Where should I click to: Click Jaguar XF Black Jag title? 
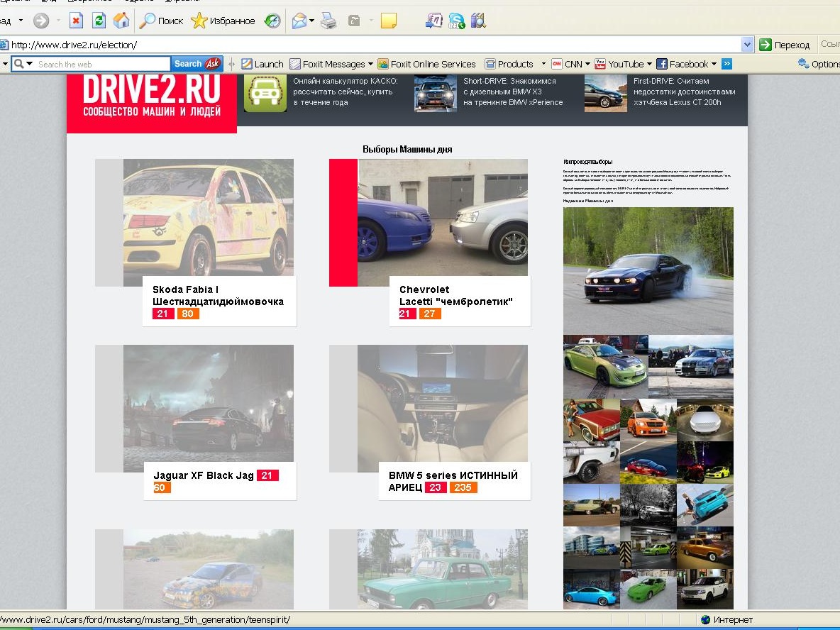(204, 475)
